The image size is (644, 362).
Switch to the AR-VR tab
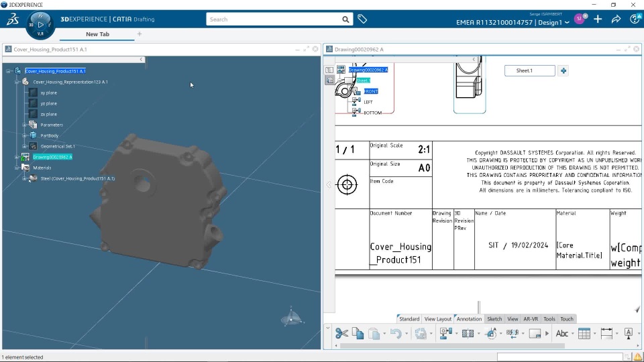pyautogui.click(x=530, y=319)
